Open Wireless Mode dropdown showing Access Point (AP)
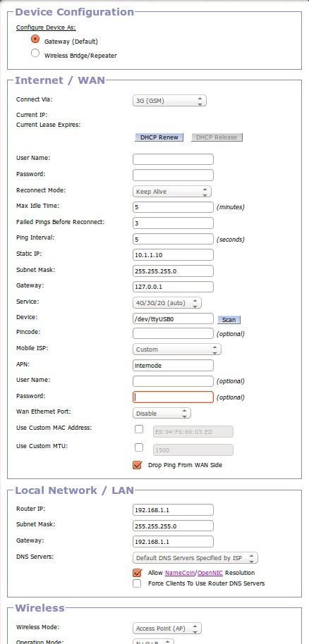Screen dimensions: 309x644 click(167, 628)
